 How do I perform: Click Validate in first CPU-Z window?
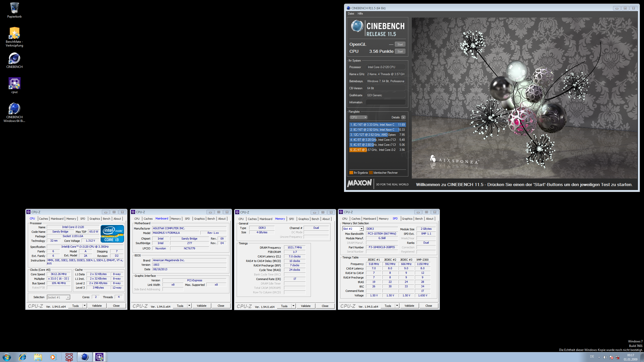97,306
